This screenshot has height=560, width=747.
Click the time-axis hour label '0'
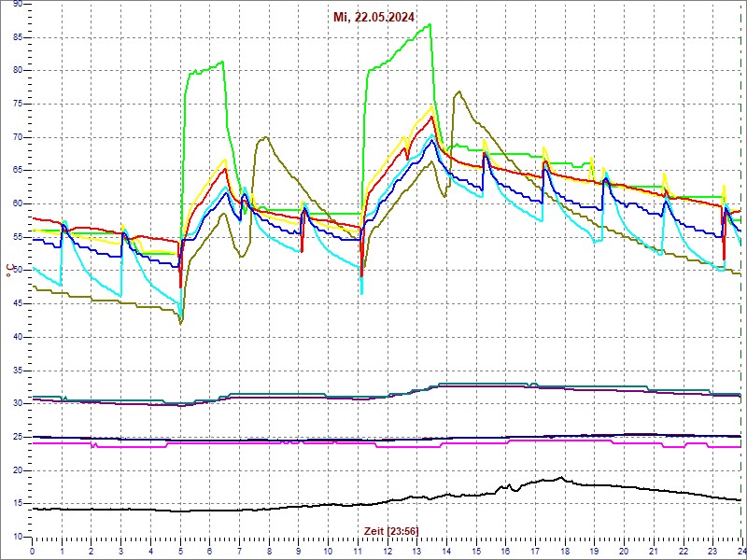(33, 551)
